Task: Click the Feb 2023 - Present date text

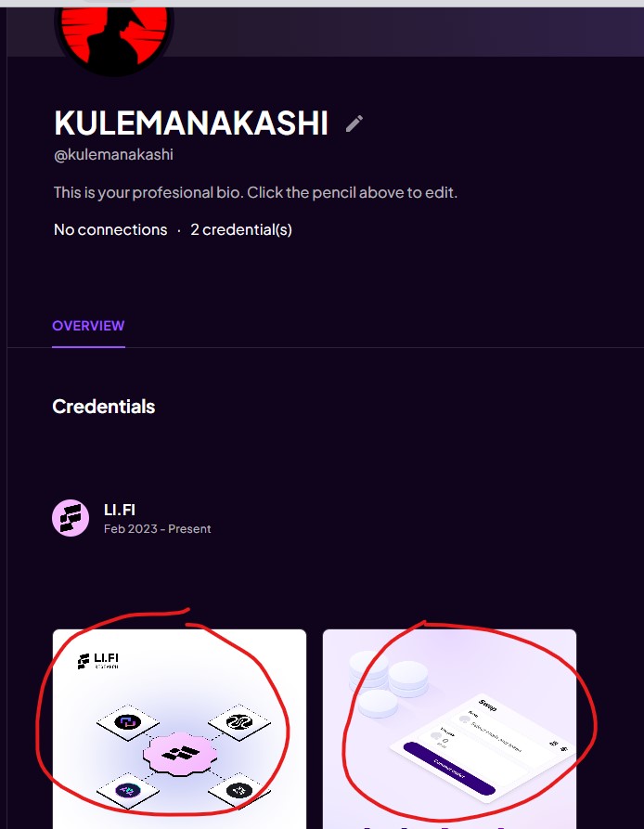Action: coord(158,529)
